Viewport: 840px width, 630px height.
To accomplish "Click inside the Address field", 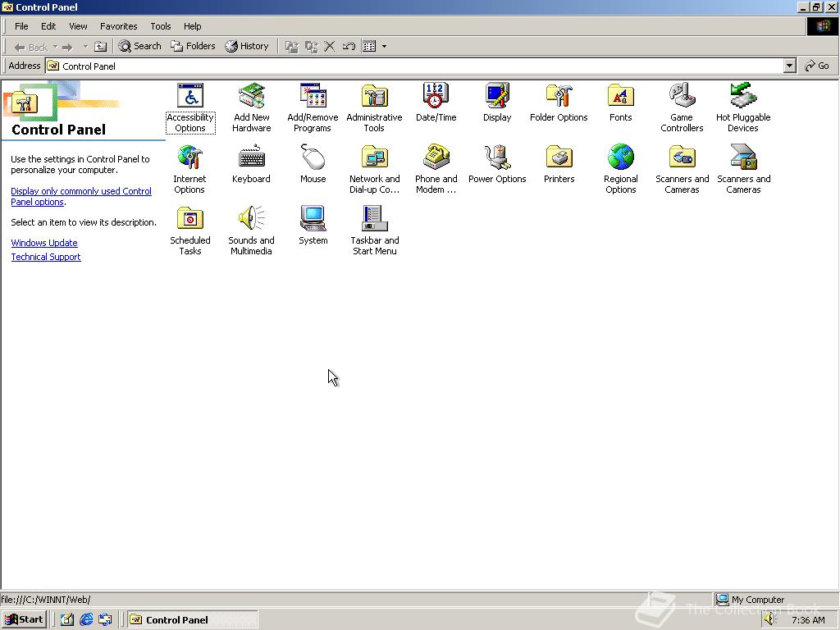I will (x=414, y=66).
